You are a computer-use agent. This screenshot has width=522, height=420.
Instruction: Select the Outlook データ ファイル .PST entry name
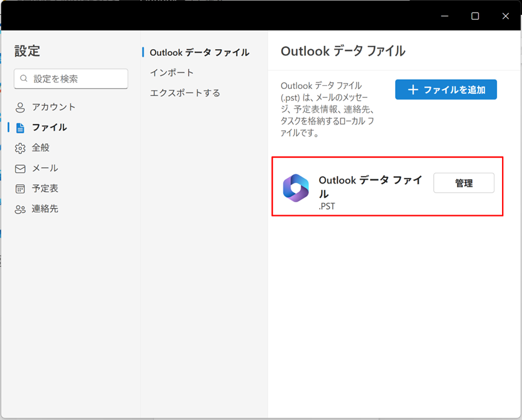(x=370, y=187)
